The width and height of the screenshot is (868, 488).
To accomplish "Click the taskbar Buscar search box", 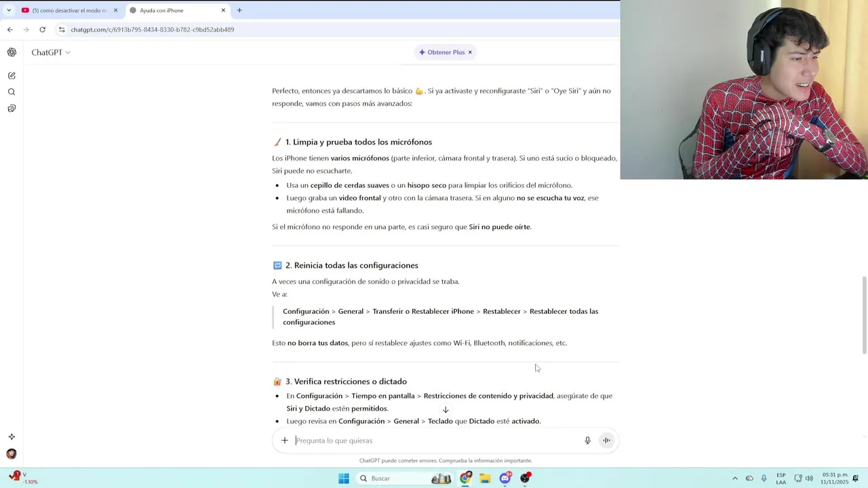I will point(406,479).
